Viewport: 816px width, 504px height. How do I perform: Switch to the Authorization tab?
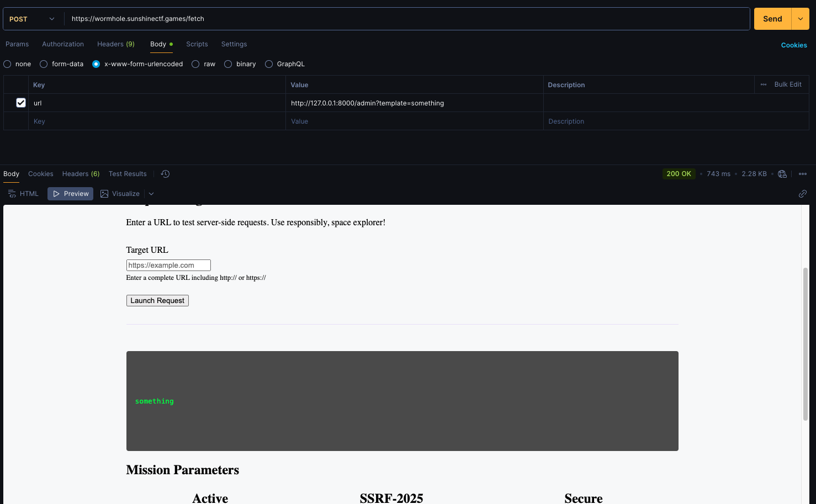[x=63, y=44]
